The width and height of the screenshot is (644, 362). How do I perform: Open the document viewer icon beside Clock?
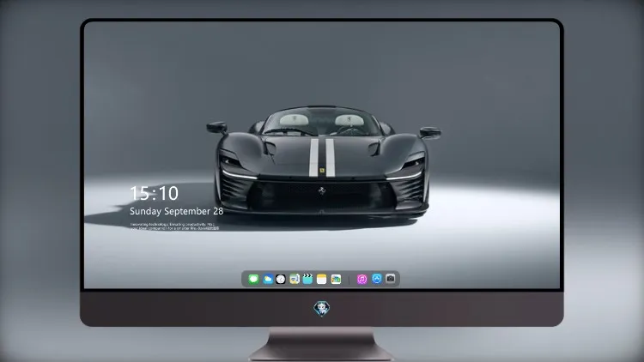click(x=295, y=279)
